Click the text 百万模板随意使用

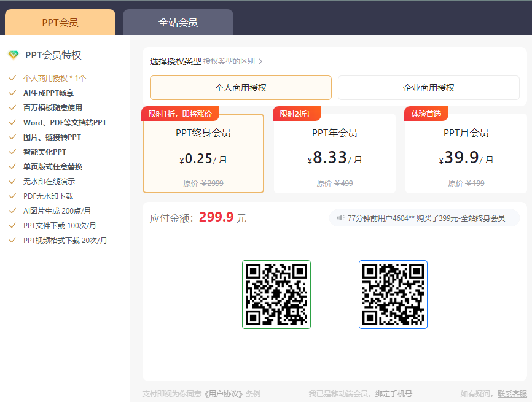[53, 108]
